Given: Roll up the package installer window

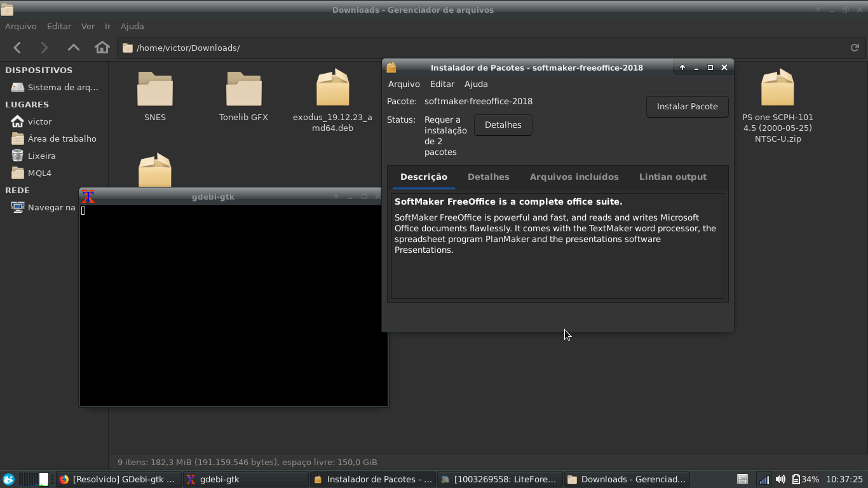Looking at the screenshot, I should [682, 67].
